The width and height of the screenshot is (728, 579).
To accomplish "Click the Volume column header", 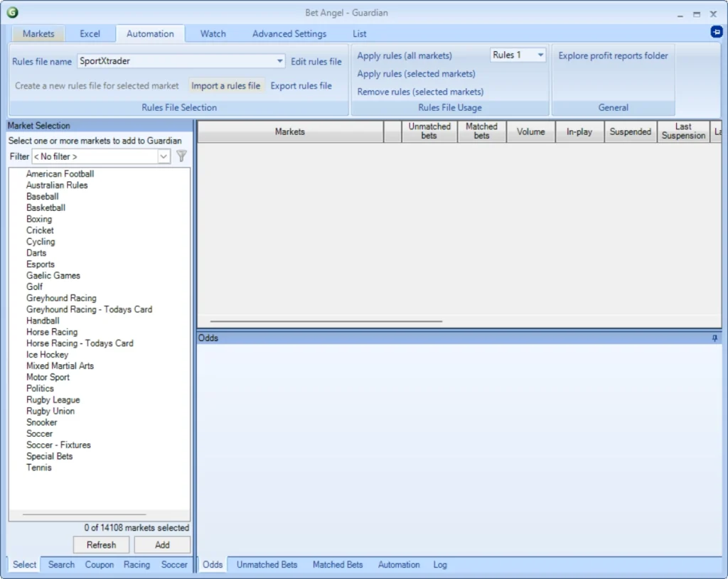I will pos(530,131).
